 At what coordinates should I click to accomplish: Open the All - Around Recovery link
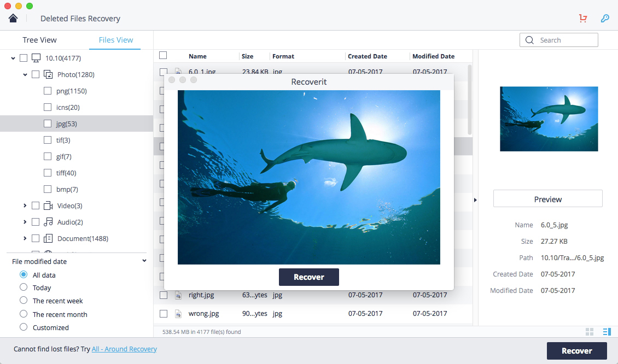coord(124,349)
